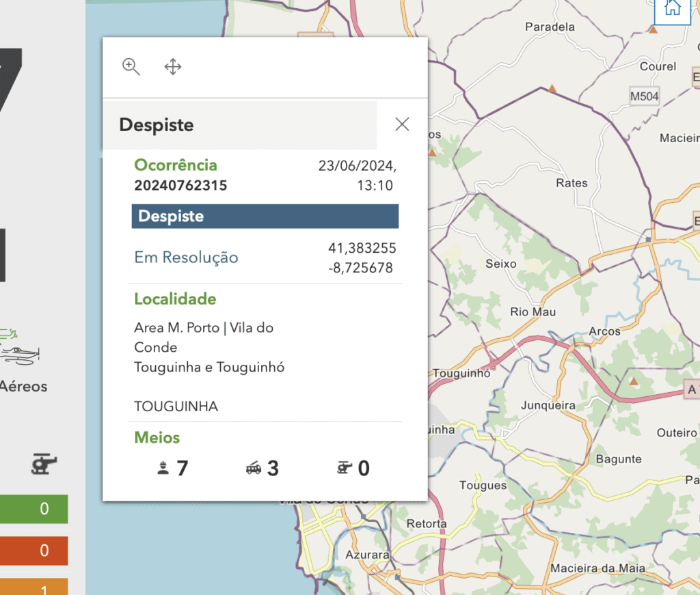Click the Em Resolução status link

coord(186,258)
